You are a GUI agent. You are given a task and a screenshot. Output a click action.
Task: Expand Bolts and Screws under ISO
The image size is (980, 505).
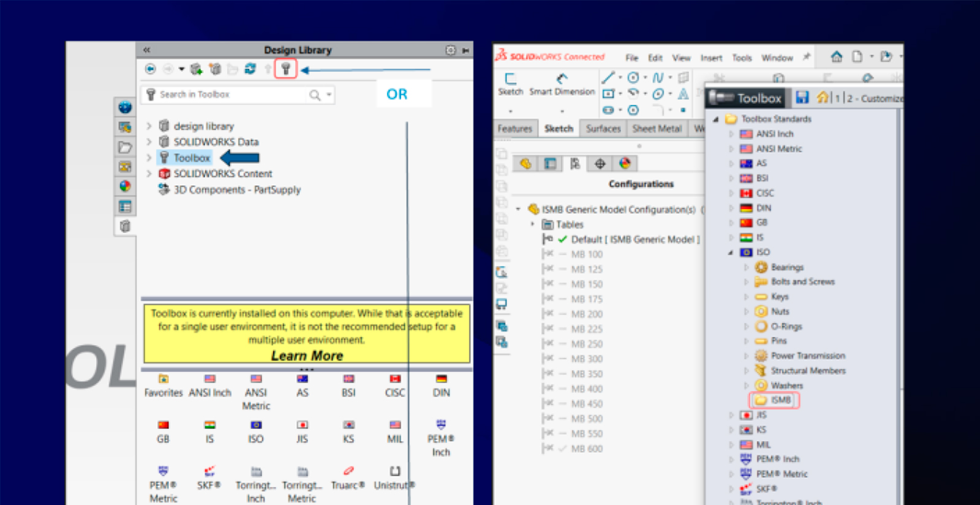point(746,282)
